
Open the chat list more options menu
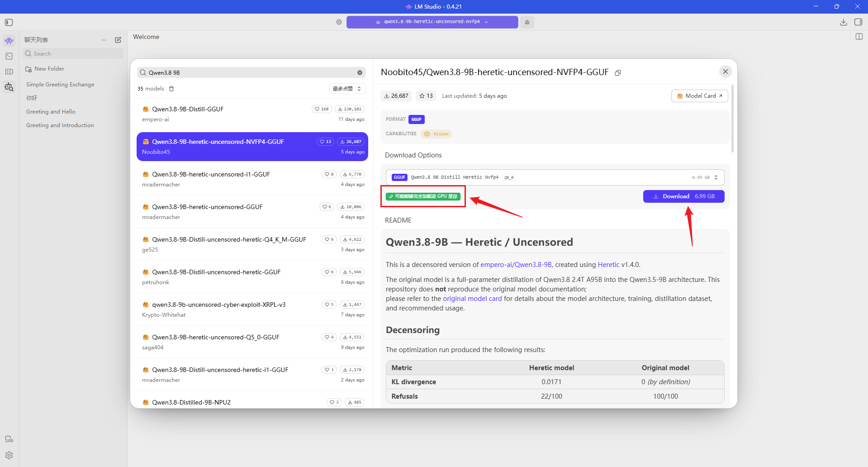pos(104,40)
